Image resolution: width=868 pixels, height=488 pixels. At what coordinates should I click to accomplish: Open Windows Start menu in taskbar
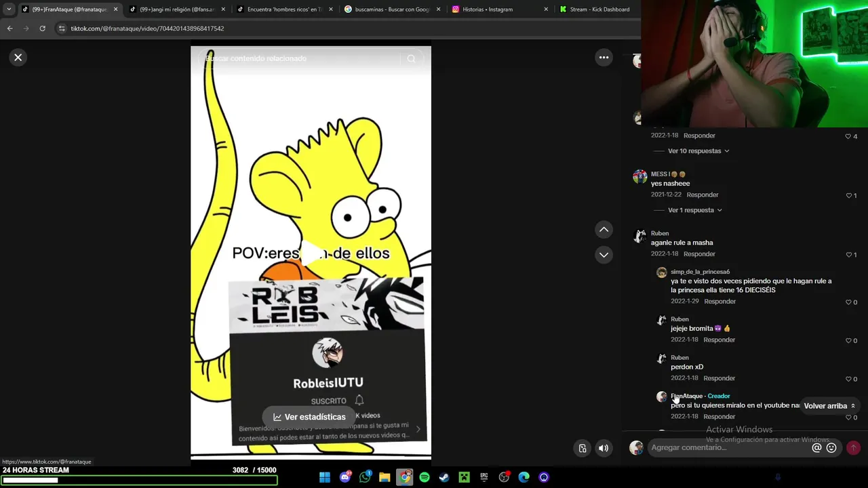click(325, 477)
